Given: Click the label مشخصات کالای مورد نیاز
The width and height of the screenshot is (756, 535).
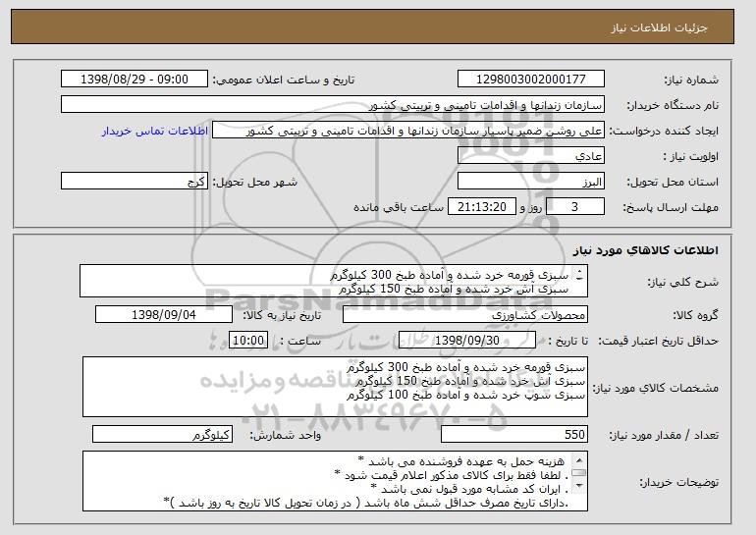Looking at the screenshot, I should pos(655,388).
